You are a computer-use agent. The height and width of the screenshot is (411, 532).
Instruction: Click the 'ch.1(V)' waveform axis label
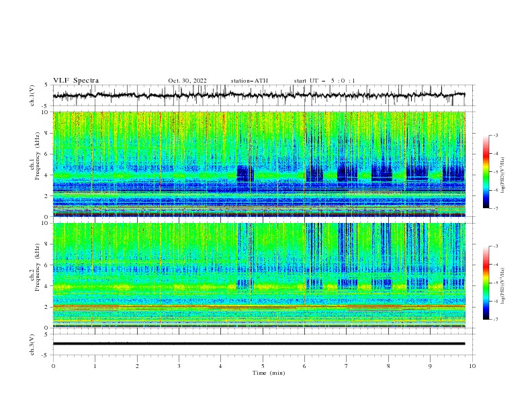[x=32, y=95]
